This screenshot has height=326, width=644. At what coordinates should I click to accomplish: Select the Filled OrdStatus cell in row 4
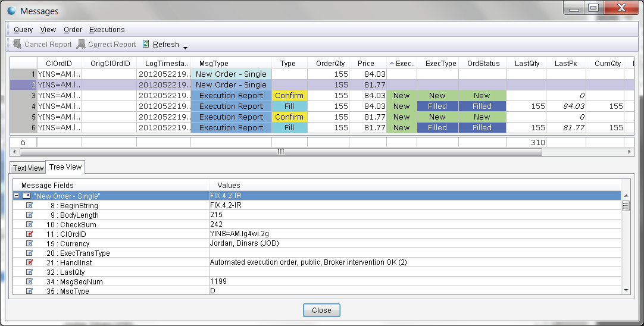[482, 106]
